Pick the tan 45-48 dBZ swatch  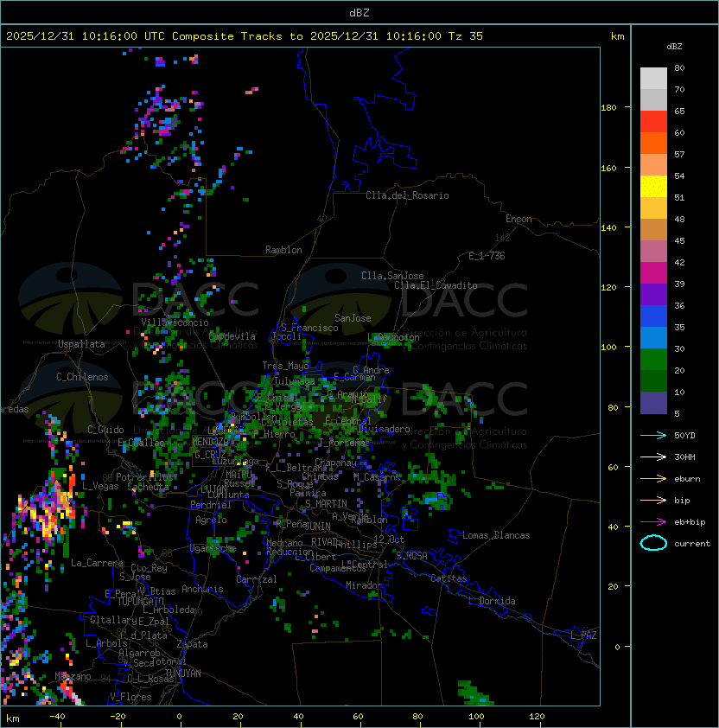click(653, 230)
